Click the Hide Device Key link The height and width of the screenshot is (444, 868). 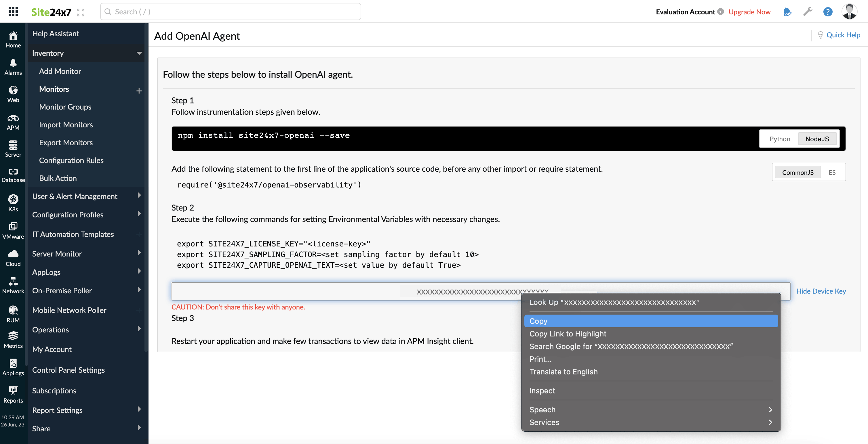[x=821, y=291]
